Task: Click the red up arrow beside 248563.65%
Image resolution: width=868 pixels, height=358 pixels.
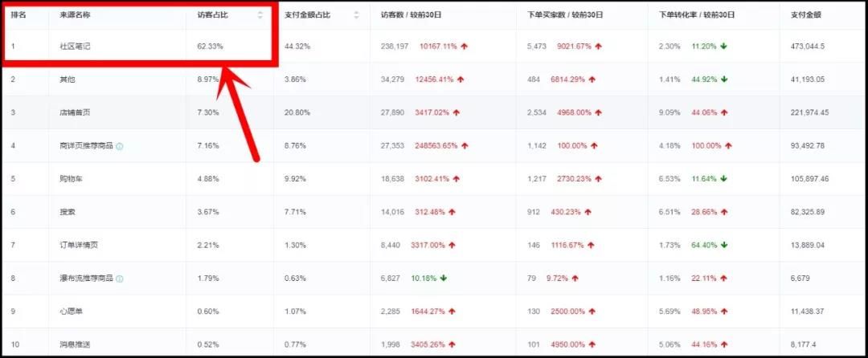Action: point(465,146)
